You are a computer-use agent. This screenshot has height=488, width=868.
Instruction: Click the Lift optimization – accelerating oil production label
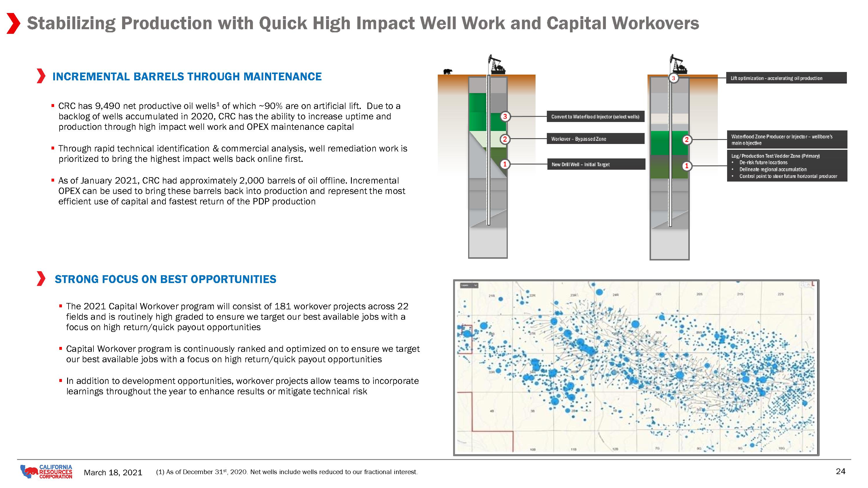coord(786,78)
